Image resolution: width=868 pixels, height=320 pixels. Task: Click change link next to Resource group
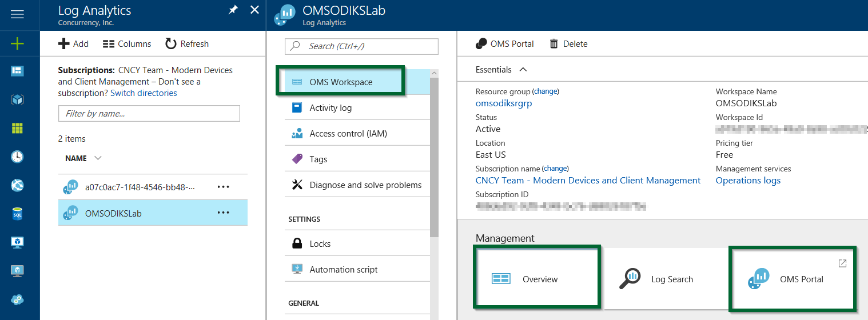pyautogui.click(x=546, y=91)
